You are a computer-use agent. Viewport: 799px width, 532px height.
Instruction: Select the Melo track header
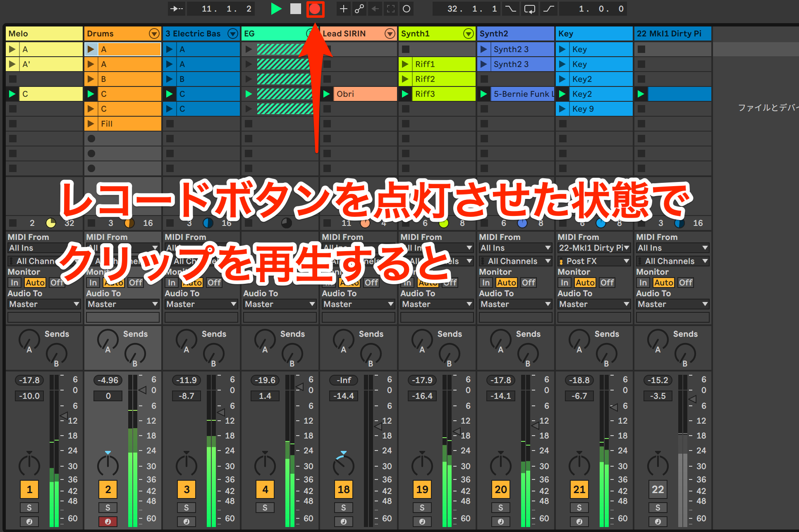pos(44,34)
